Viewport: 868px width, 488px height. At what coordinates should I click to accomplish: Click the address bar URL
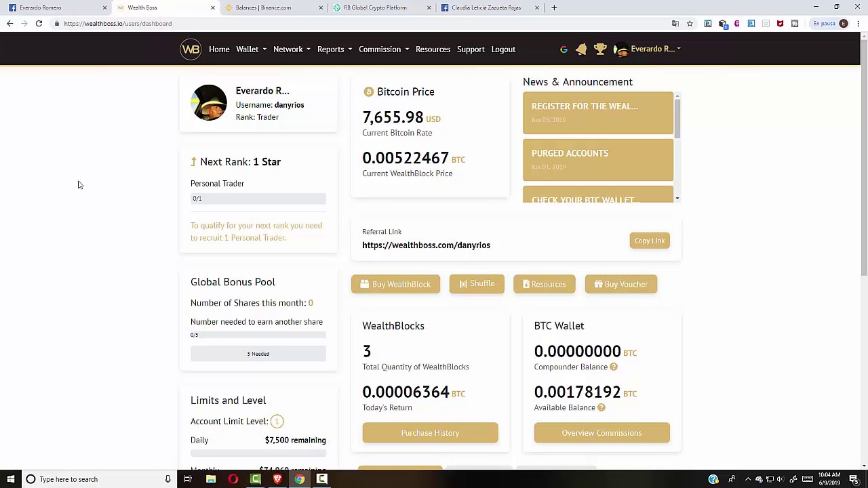(118, 24)
